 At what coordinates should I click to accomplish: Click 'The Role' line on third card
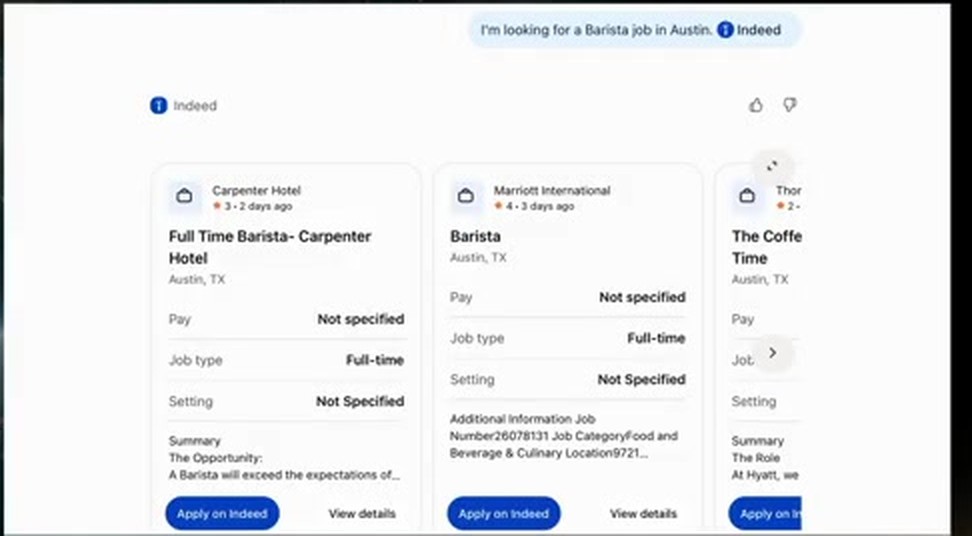(756, 458)
